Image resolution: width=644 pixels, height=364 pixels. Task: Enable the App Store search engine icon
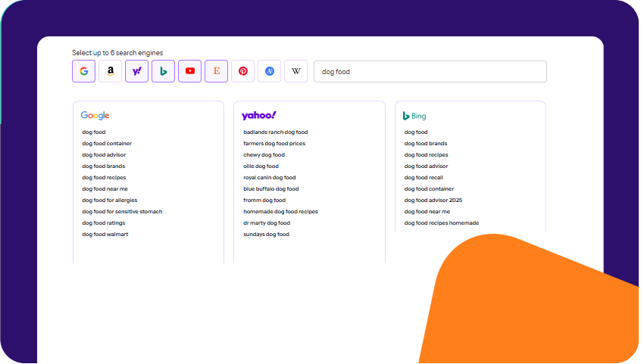click(x=269, y=71)
